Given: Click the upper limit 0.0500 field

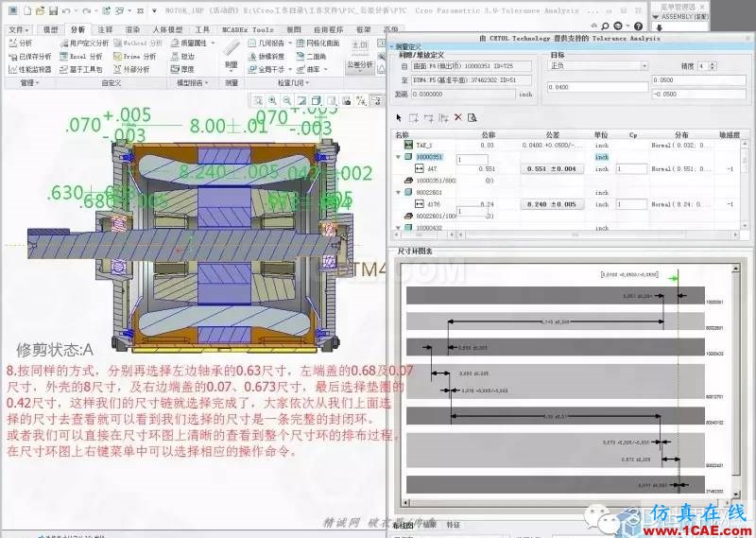Looking at the screenshot, I should (x=698, y=80).
